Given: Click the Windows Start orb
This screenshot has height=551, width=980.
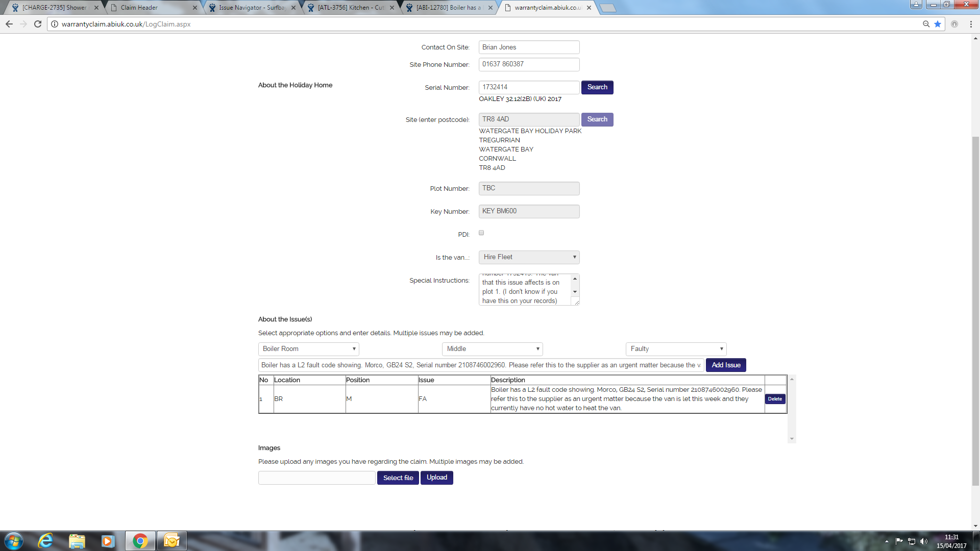Looking at the screenshot, I should click(x=14, y=541).
